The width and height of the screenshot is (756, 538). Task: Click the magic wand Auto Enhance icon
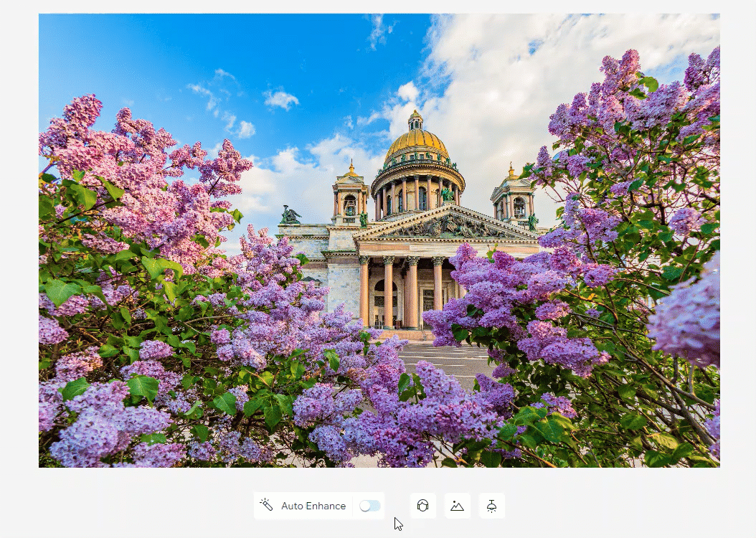tap(266, 505)
